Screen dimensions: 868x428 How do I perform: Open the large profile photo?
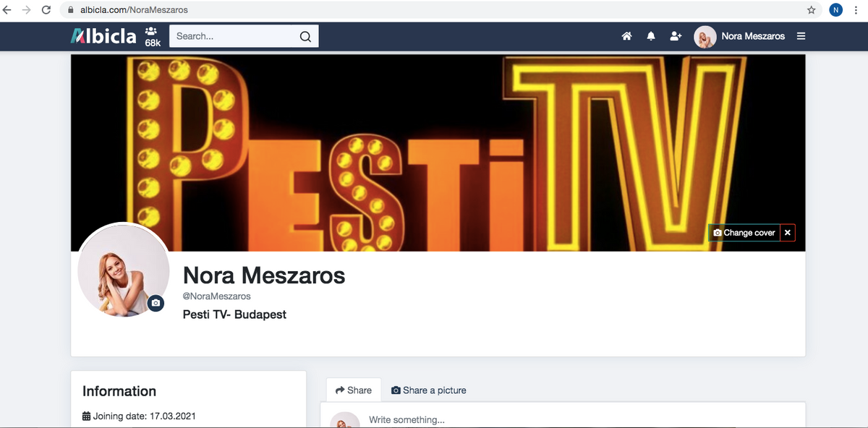coord(124,270)
